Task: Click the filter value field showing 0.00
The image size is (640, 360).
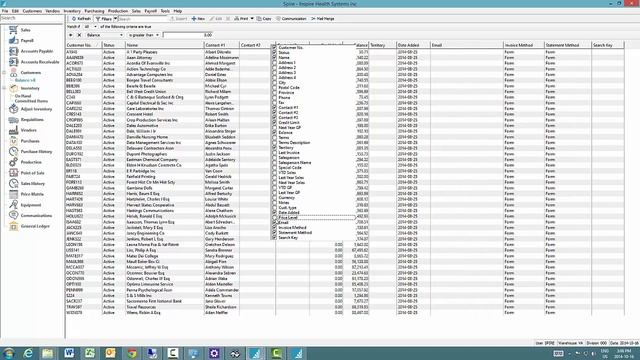Action: pyautogui.click(x=188, y=35)
